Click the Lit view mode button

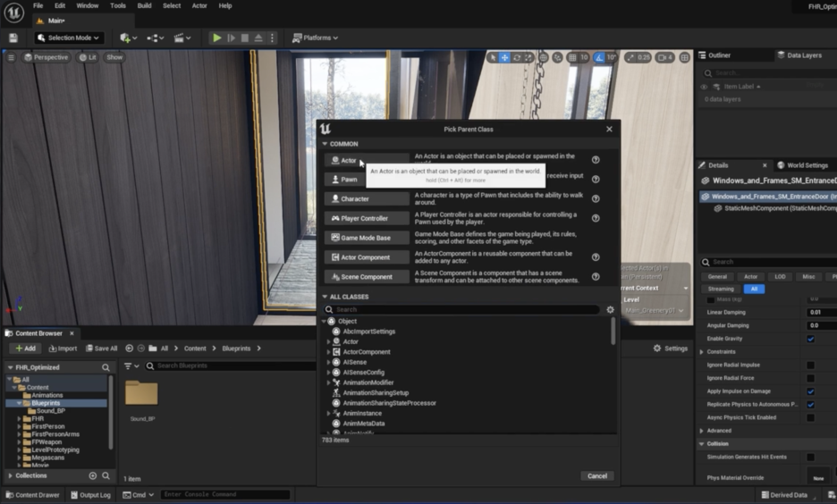(x=88, y=57)
